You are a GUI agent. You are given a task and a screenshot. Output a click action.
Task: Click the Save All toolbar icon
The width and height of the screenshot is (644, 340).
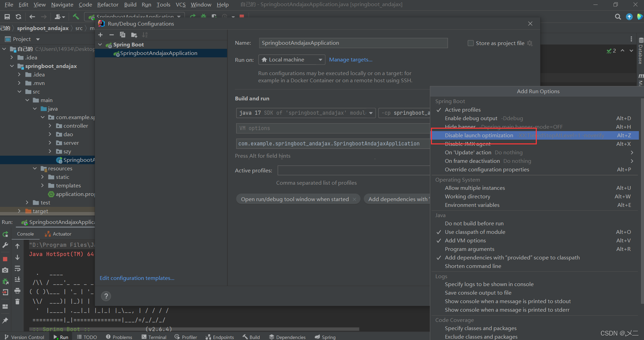7,17
